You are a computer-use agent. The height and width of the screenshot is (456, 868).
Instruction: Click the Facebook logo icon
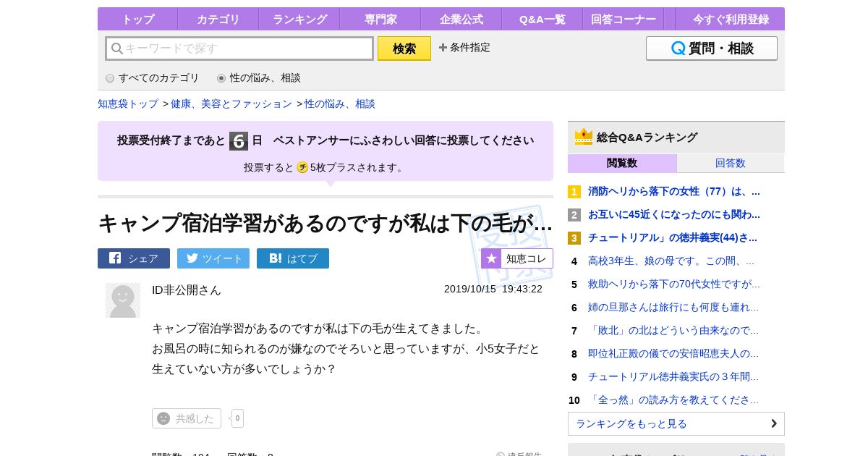[115, 258]
